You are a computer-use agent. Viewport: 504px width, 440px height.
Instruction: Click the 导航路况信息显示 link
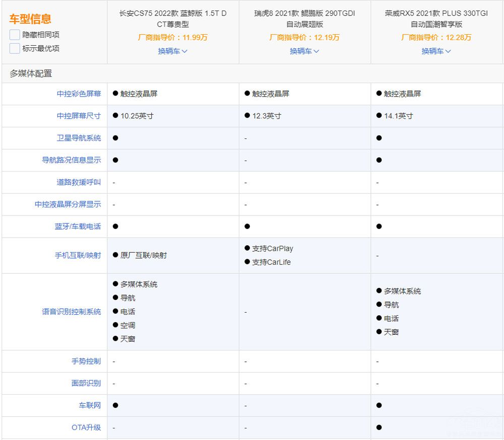pos(71,160)
